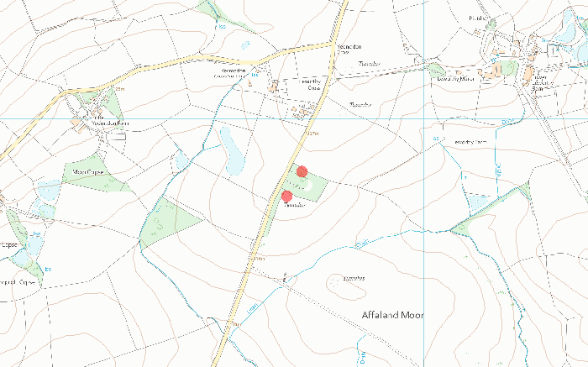Viewport: 588px width, 367px height.
Task: Select the Affaland Moor label
Action: click(x=392, y=315)
